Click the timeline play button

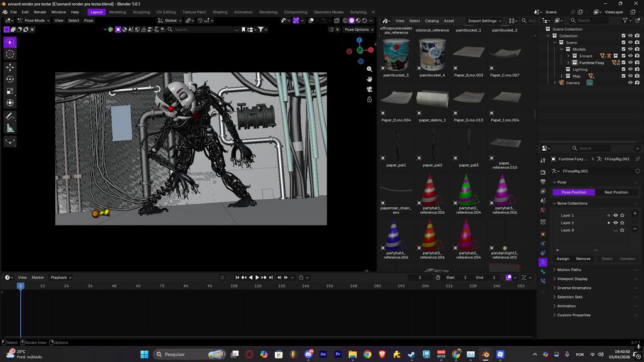pos(257,277)
